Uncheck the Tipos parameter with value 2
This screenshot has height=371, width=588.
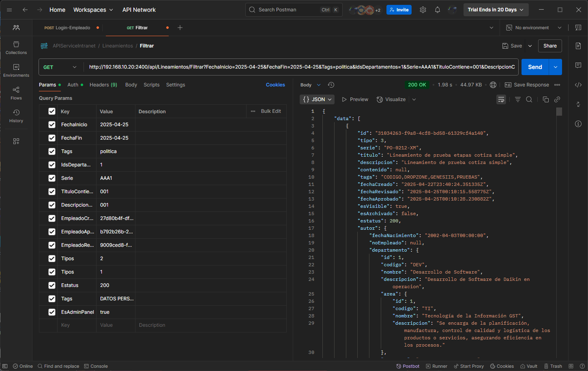[52, 259]
